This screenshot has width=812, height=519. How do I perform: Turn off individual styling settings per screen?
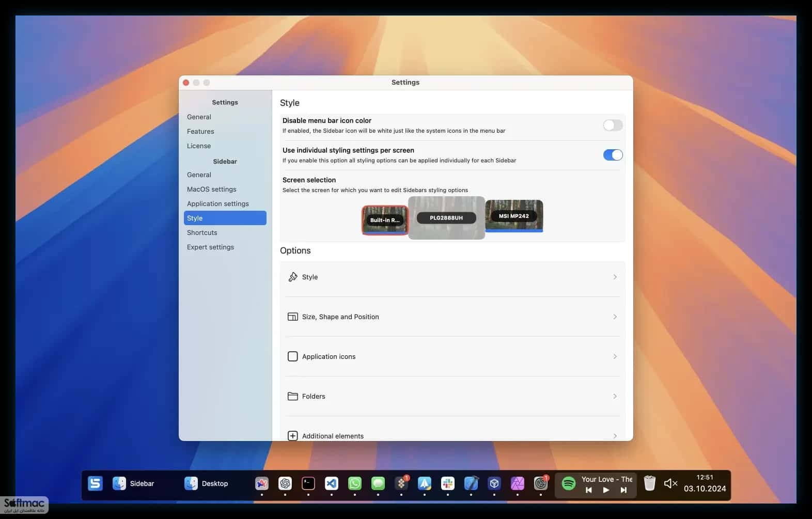click(x=613, y=155)
